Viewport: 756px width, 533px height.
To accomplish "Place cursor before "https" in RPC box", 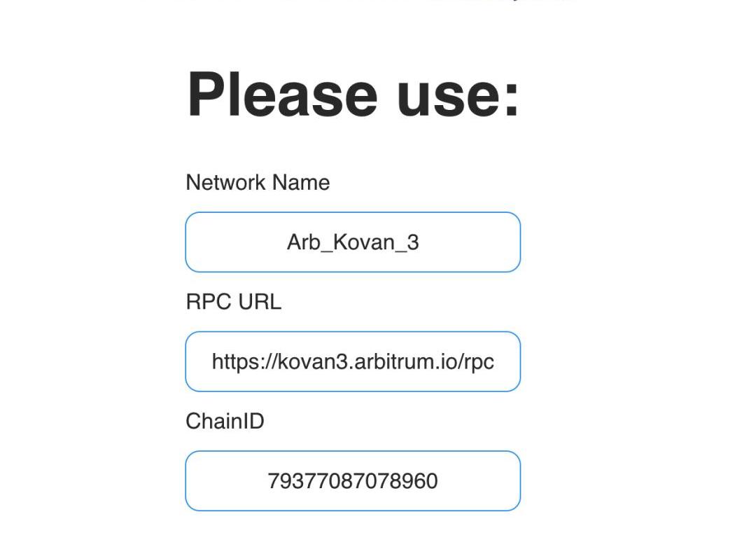I will (211, 361).
